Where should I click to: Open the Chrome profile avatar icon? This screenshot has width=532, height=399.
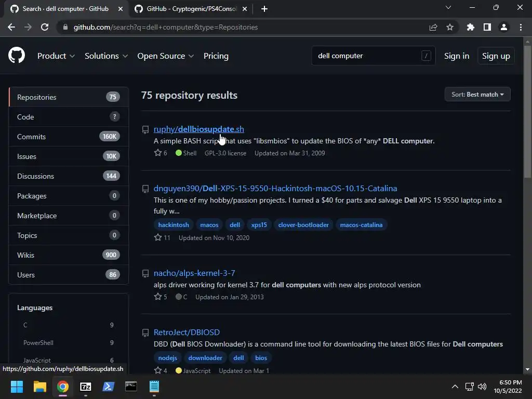tap(504, 27)
